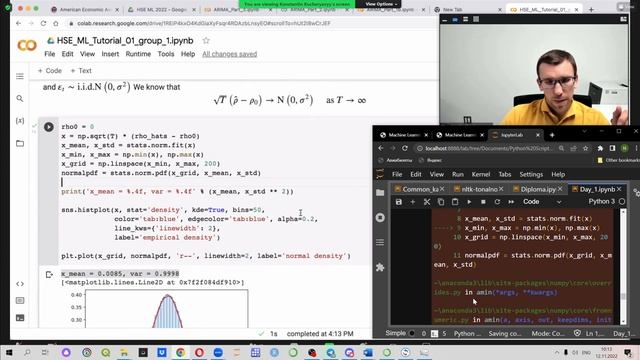
Task: Open Colab Runtime menu
Action: pyautogui.click(x=138, y=54)
